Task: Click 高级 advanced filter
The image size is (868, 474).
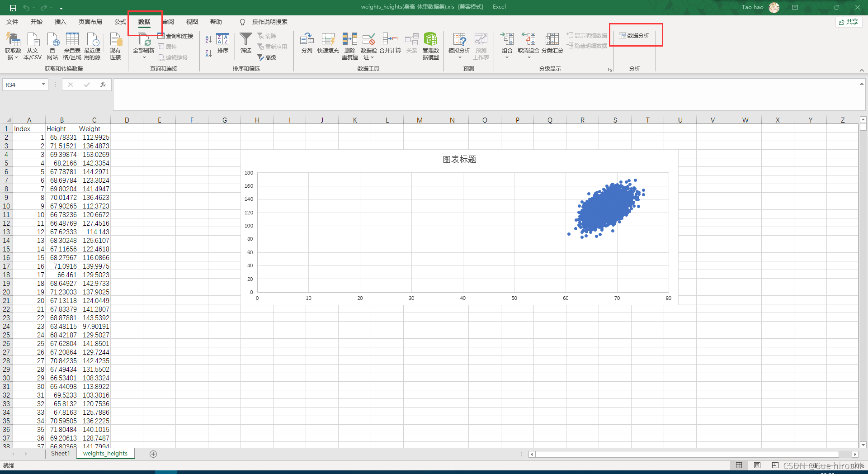Action: (267, 57)
